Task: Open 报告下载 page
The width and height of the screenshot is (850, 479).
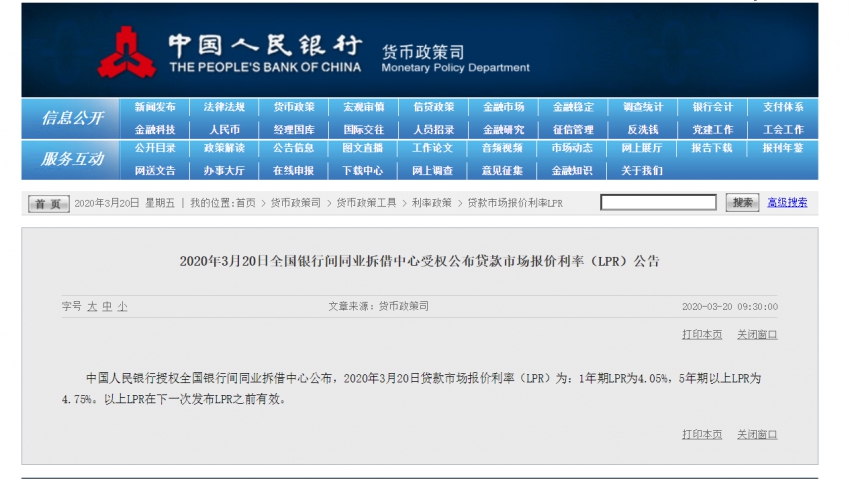Action: tap(712, 148)
